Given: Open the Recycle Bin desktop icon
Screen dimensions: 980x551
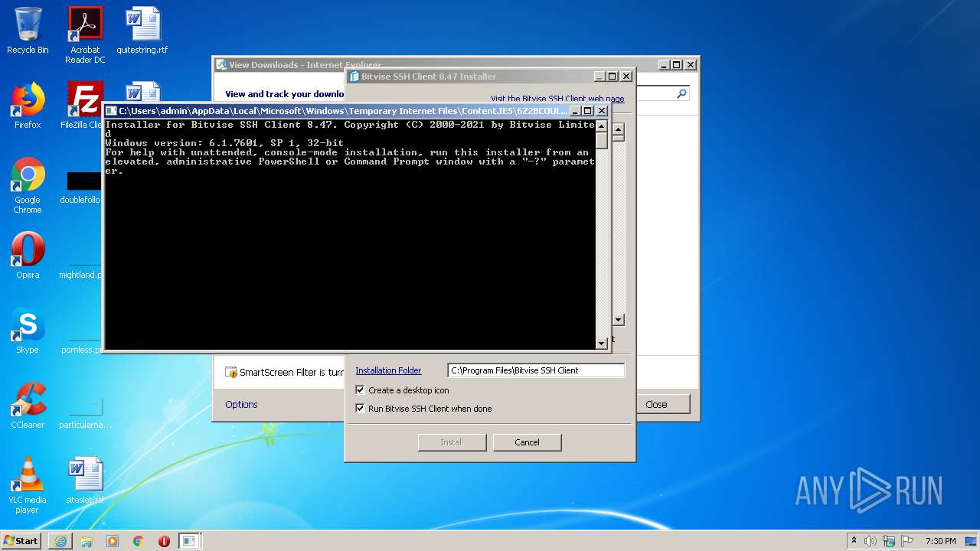Looking at the screenshot, I should (x=28, y=31).
